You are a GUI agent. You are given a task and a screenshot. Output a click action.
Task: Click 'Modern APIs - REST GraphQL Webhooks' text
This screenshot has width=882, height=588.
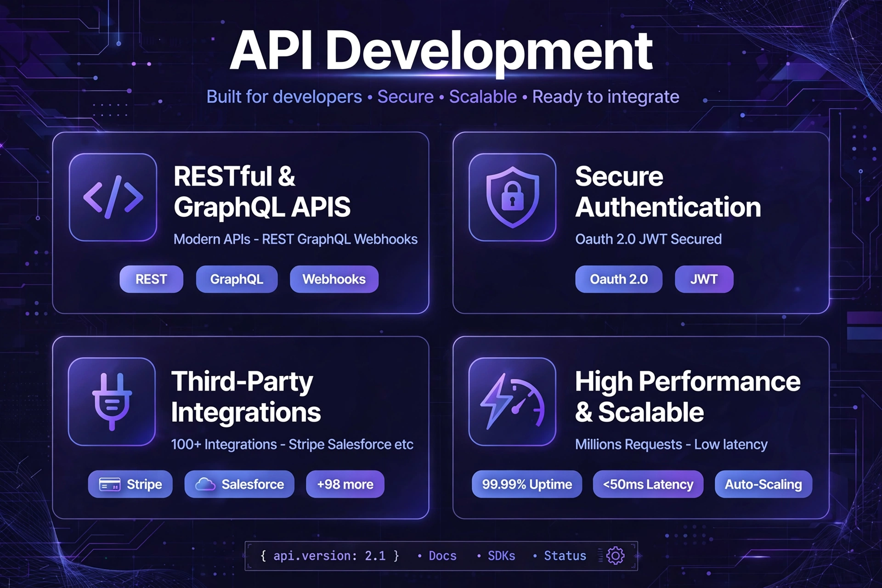click(x=295, y=239)
